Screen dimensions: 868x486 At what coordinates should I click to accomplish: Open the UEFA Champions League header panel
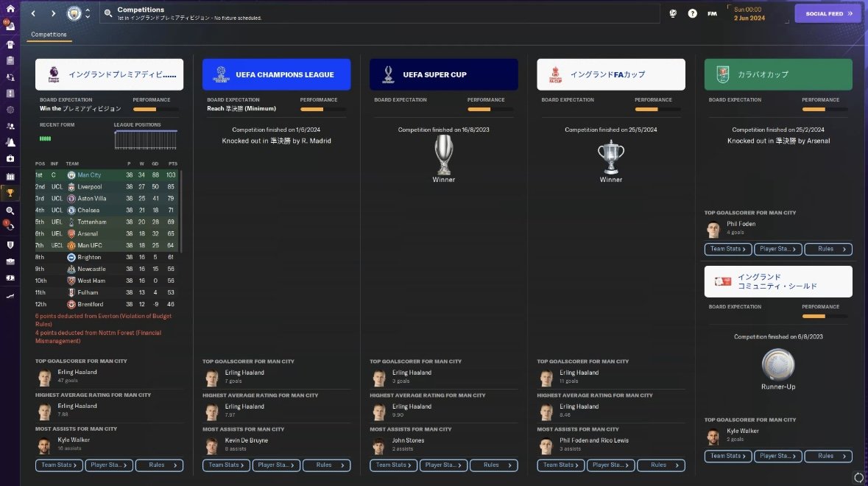pos(276,74)
